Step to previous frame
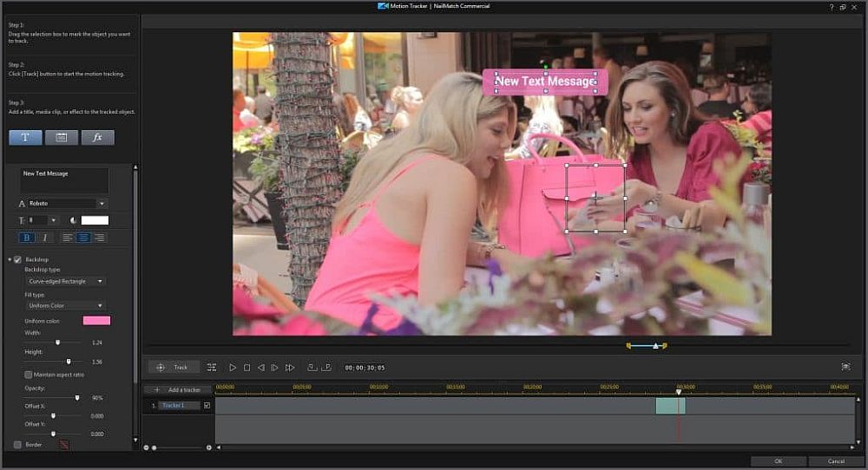This screenshot has width=868, height=470. (260, 368)
